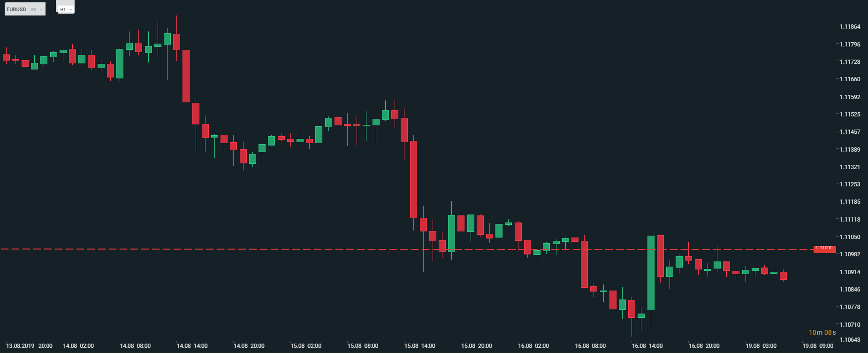Viewport: 868px width, 353px height.
Task: Select the red dashed 1.11000 level line
Action: (282, 249)
